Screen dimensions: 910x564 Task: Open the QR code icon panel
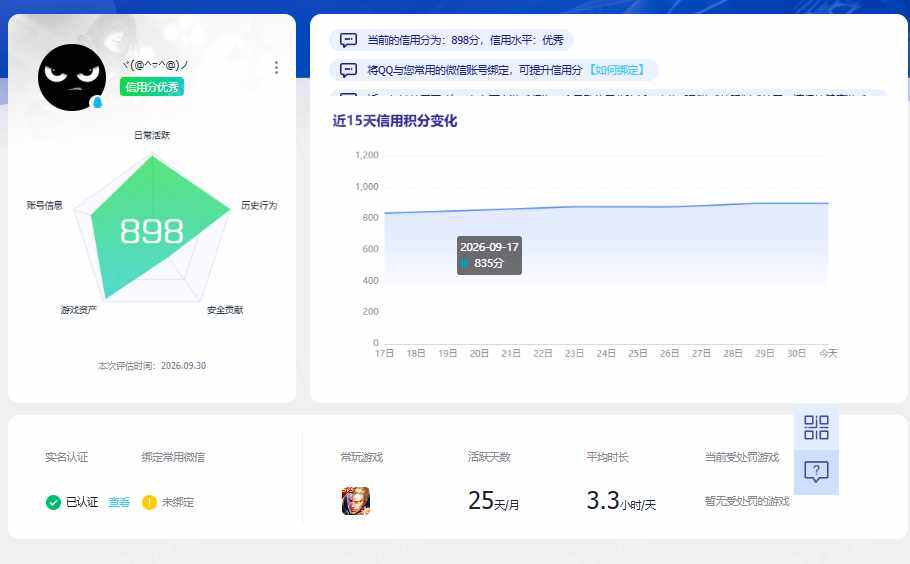coord(816,428)
